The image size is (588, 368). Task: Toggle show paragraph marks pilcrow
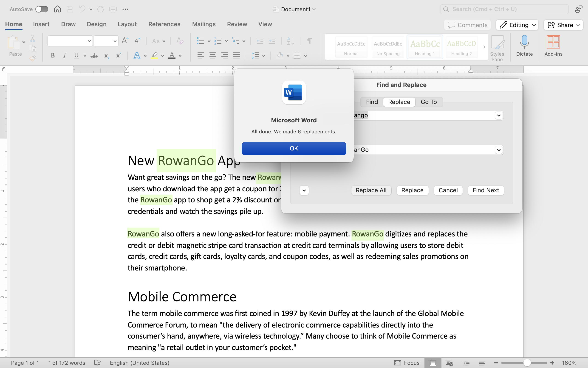coord(309,41)
